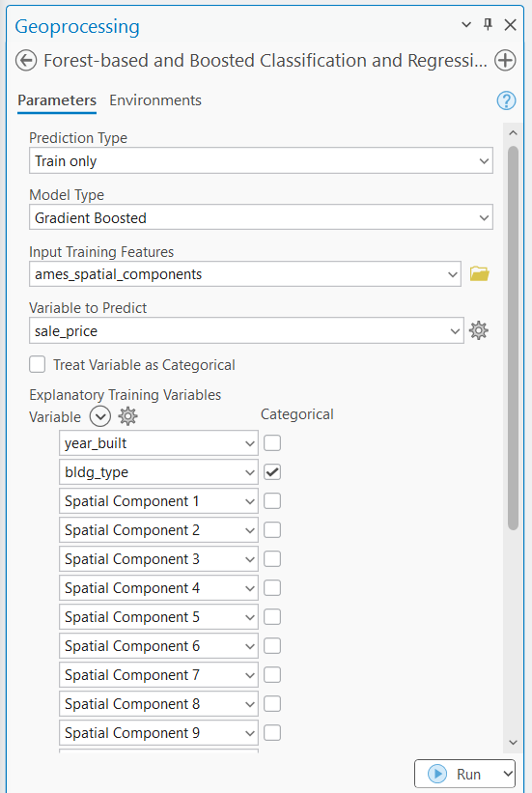This screenshot has width=532, height=793.
Task: Open the blue help question mark icon
Action: (506, 100)
